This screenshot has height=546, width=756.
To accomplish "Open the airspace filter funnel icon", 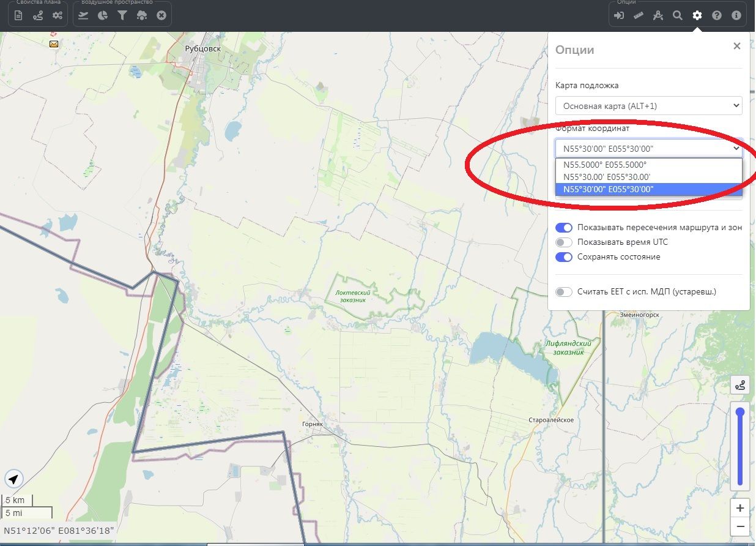I will [x=122, y=15].
